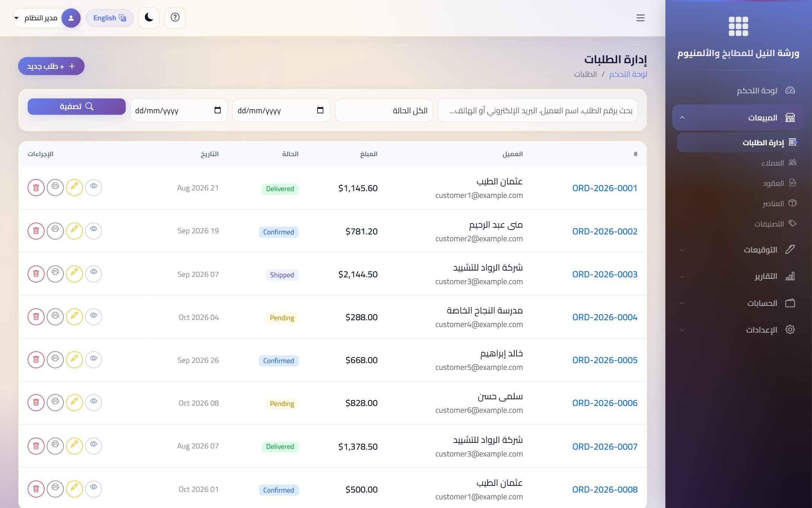Open the الكل الحالة status dropdown

click(x=384, y=110)
